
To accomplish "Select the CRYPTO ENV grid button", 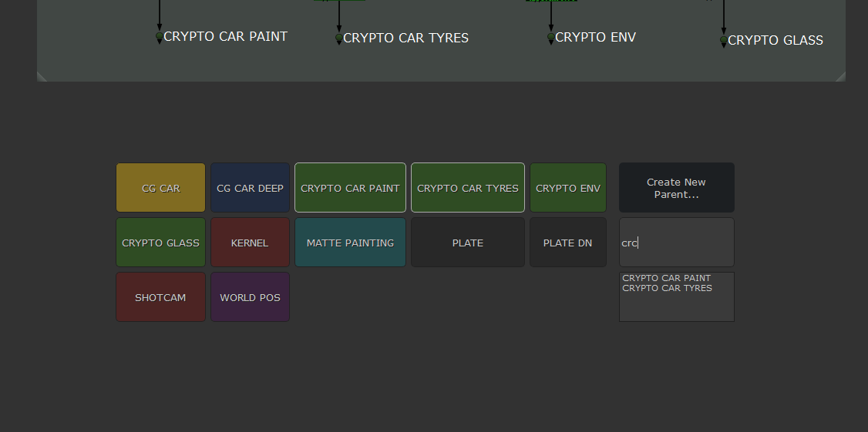I will [567, 188].
